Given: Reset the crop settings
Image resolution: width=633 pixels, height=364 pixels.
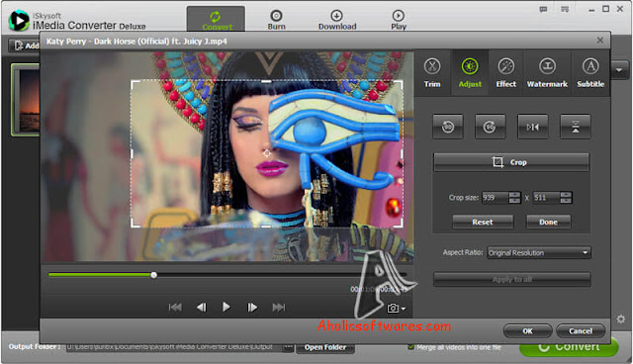Looking at the screenshot, I should [x=483, y=222].
